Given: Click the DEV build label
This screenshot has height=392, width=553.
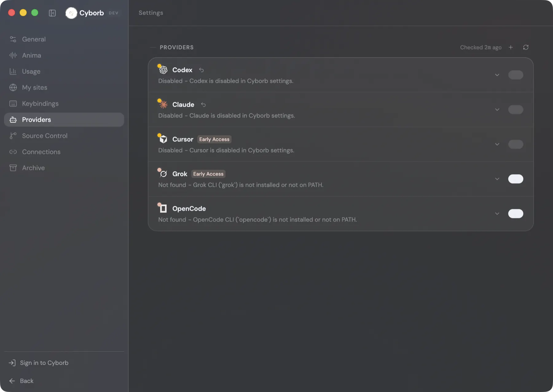Looking at the screenshot, I should [113, 13].
